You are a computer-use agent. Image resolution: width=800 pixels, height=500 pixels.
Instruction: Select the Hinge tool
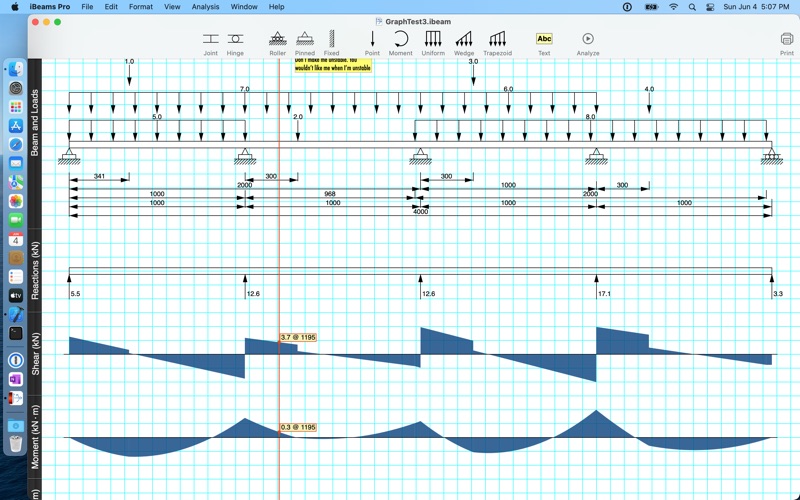(235, 43)
